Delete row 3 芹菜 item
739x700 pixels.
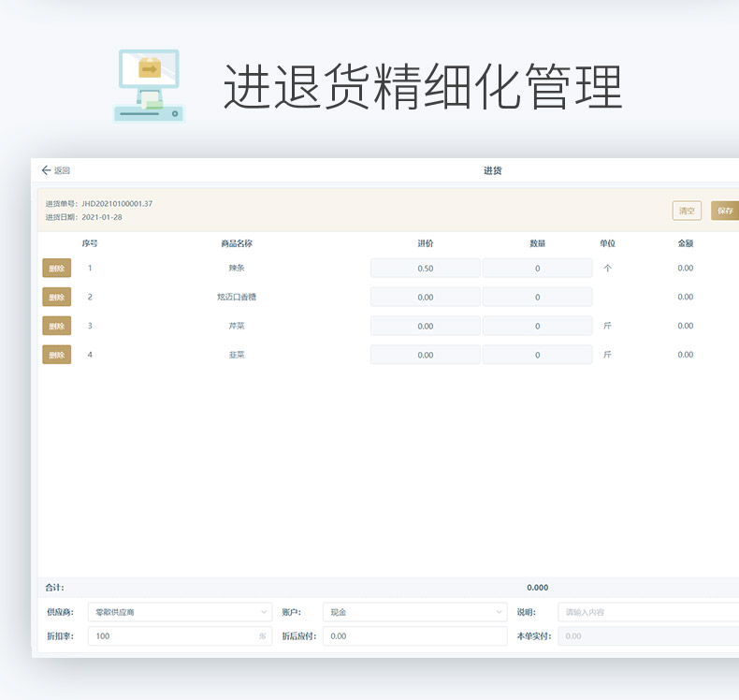pyautogui.click(x=56, y=326)
